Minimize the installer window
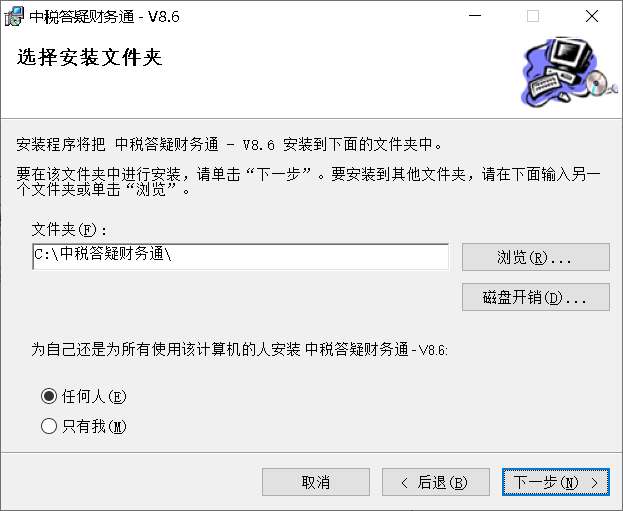Screen dimensions: 623x511 [x=475, y=16]
